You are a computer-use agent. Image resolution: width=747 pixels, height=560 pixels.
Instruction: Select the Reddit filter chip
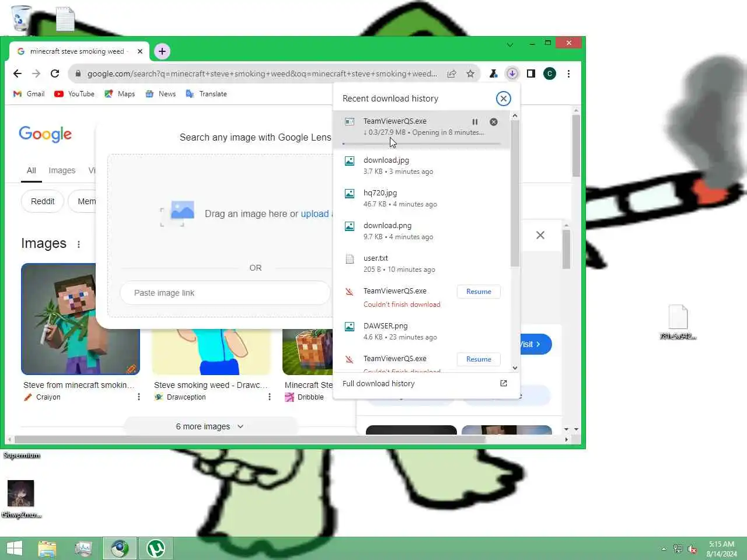coord(43,201)
